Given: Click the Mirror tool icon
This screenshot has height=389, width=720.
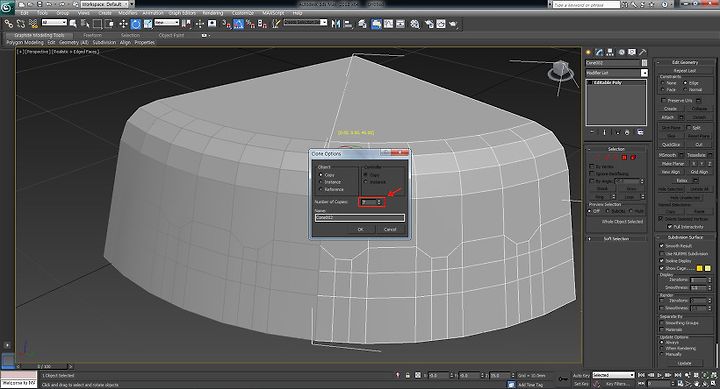Looking at the screenshot, I should (336, 23).
